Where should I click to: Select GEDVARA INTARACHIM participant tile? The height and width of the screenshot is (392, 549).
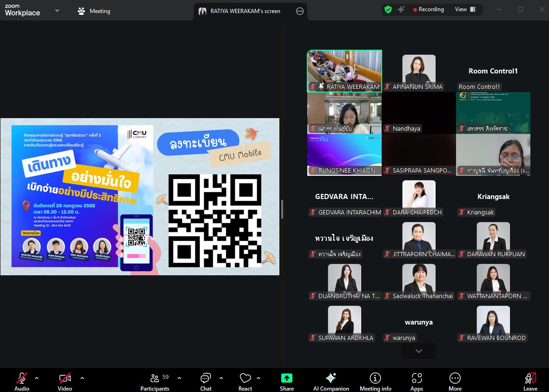tap(344, 197)
